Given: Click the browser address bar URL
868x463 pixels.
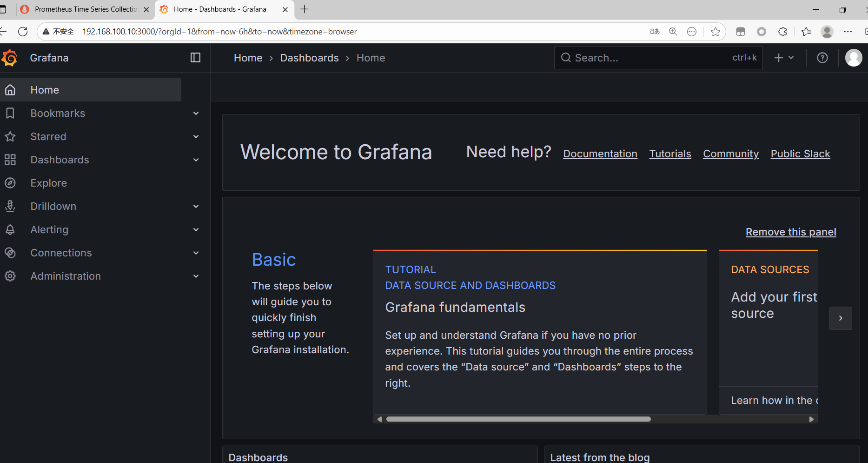Looking at the screenshot, I should point(219,32).
